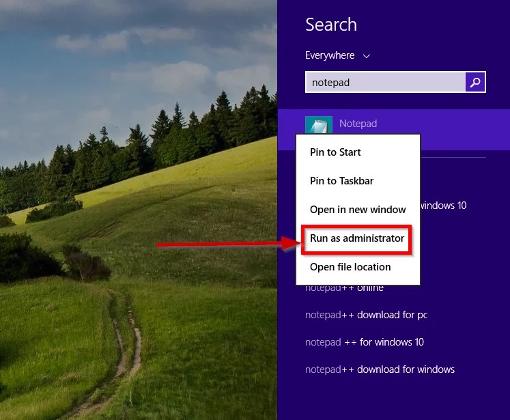This screenshot has height=420, width=510.
Task: Choose Run as administrator
Action: click(x=358, y=238)
